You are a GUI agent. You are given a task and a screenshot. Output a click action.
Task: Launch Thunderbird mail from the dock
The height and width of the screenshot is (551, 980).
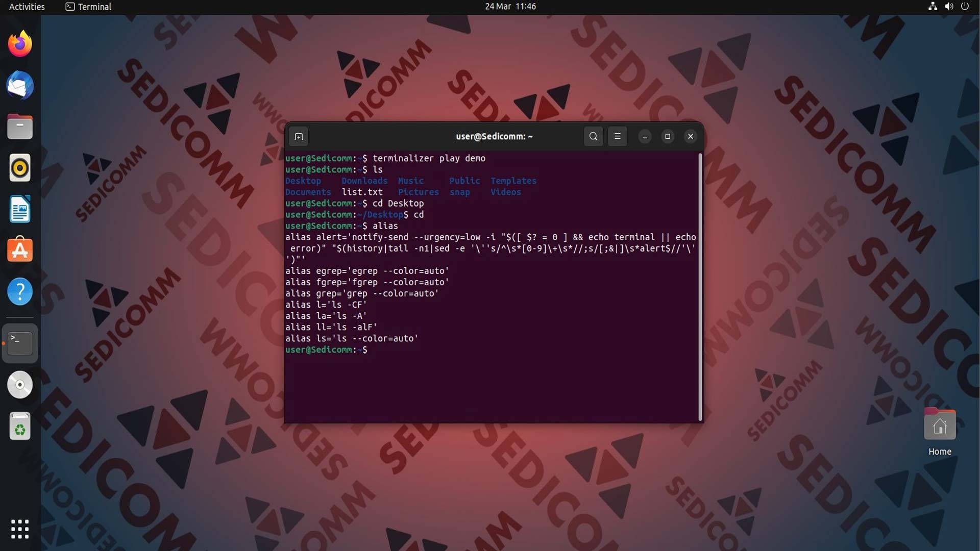click(20, 85)
